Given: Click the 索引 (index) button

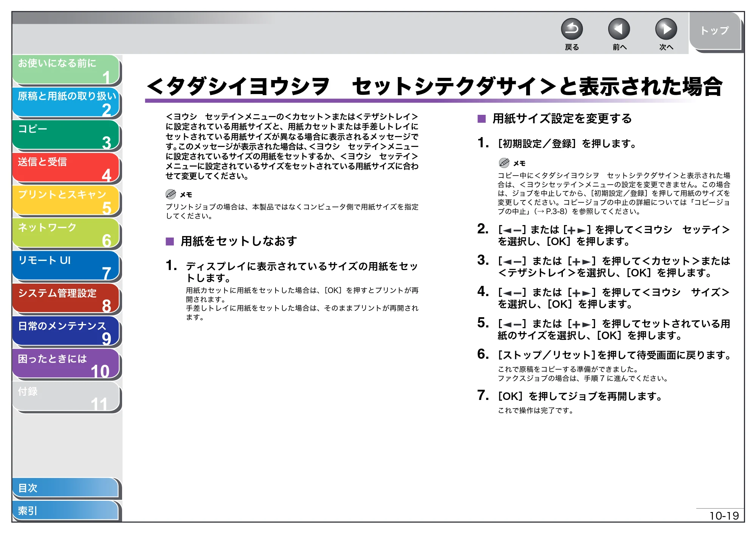Looking at the screenshot, I should pyautogui.click(x=66, y=511).
